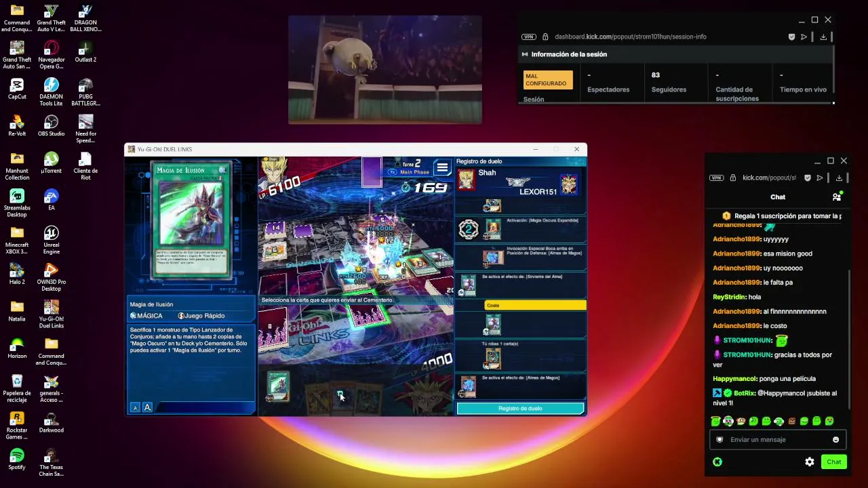The height and width of the screenshot is (488, 868).
Task: Click the Regala 1 suscripción banner
Action: pyautogui.click(x=782, y=216)
